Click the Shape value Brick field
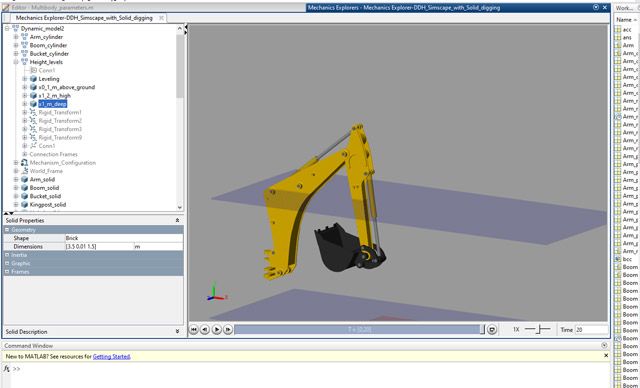The image size is (640, 388). click(x=124, y=238)
